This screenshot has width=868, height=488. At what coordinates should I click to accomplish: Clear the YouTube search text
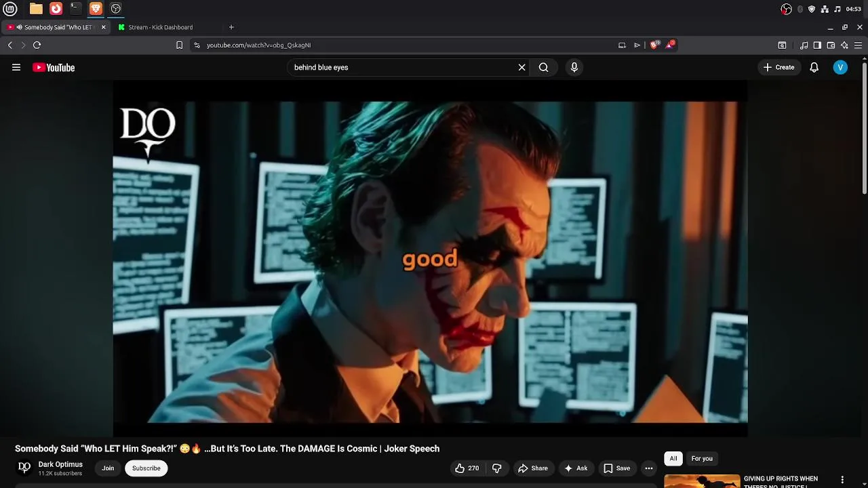(521, 67)
